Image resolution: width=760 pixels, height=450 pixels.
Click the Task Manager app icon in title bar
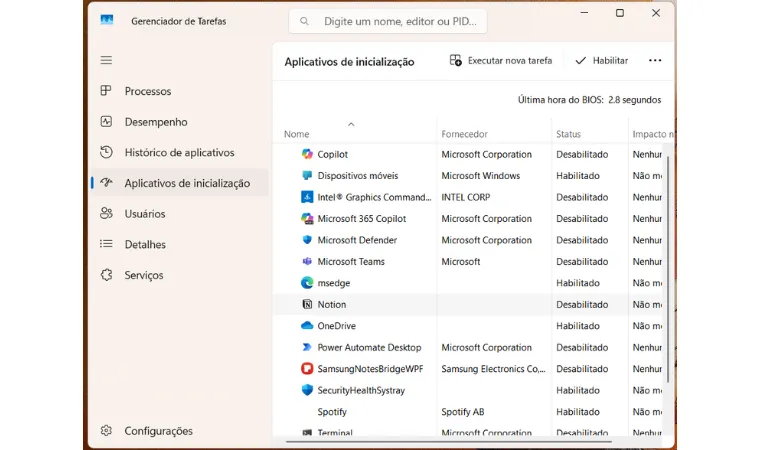pyautogui.click(x=107, y=20)
